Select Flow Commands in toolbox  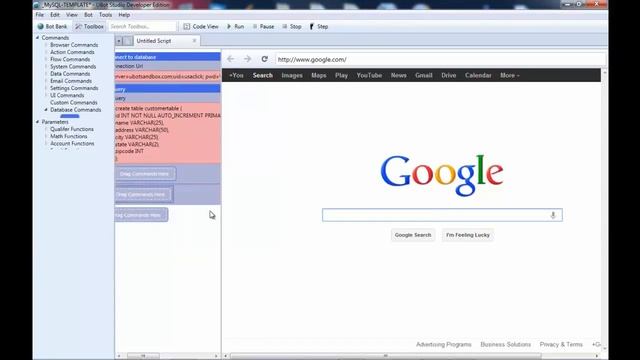[70, 59]
